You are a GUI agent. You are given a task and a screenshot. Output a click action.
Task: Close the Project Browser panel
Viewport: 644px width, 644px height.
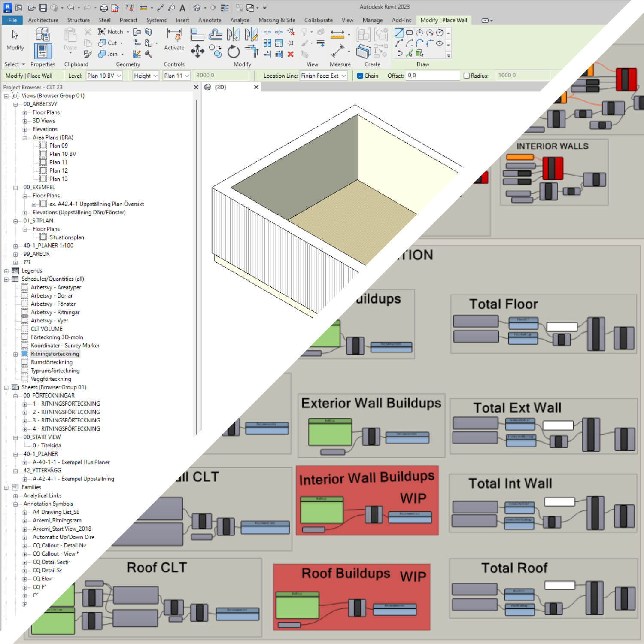tap(196, 87)
